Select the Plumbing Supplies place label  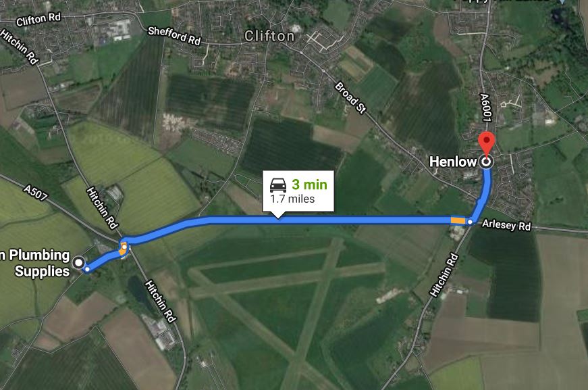click(35, 263)
